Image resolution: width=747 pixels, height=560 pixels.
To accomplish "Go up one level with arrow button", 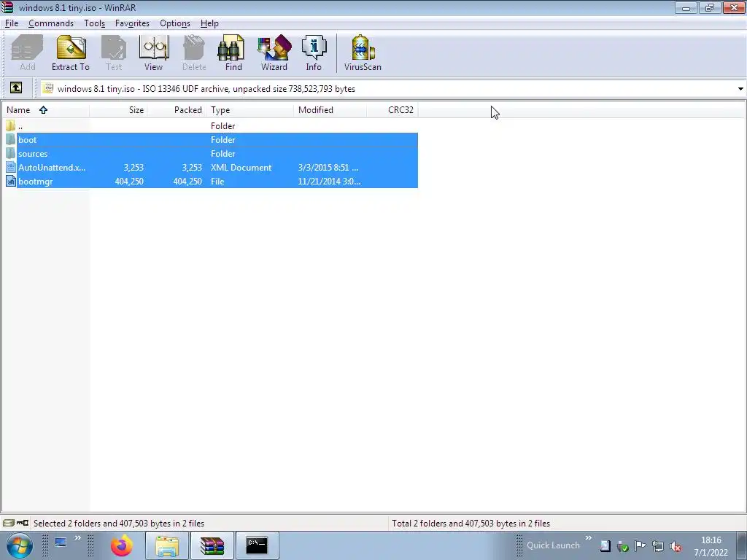I will click(16, 88).
